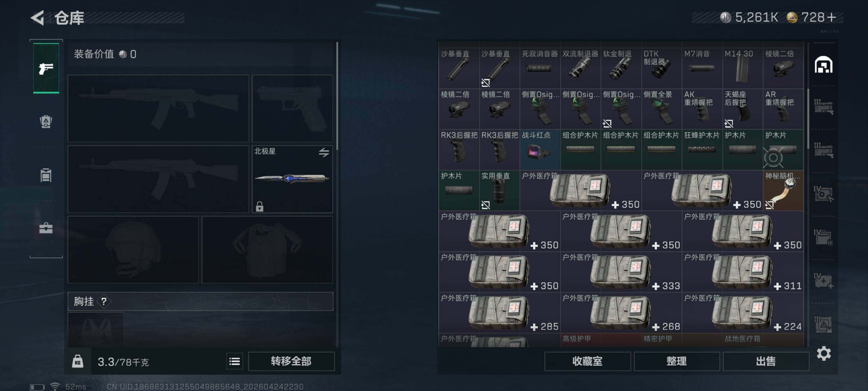Click the question mark next to 胸挂

click(x=104, y=301)
